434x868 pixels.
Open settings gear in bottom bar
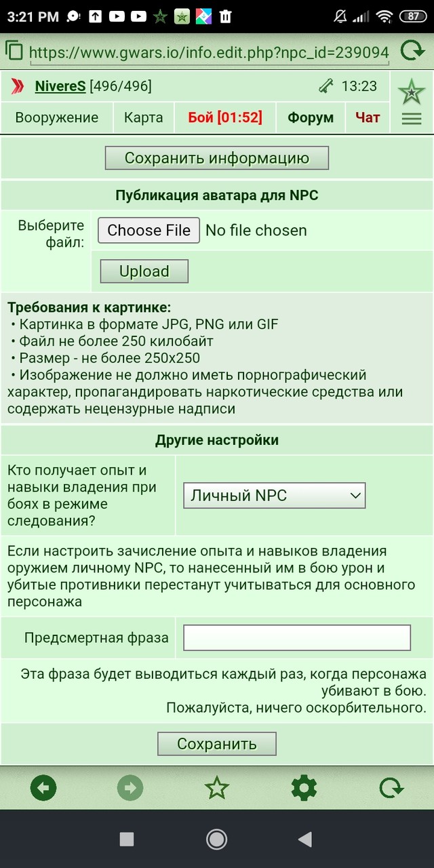coord(304,788)
